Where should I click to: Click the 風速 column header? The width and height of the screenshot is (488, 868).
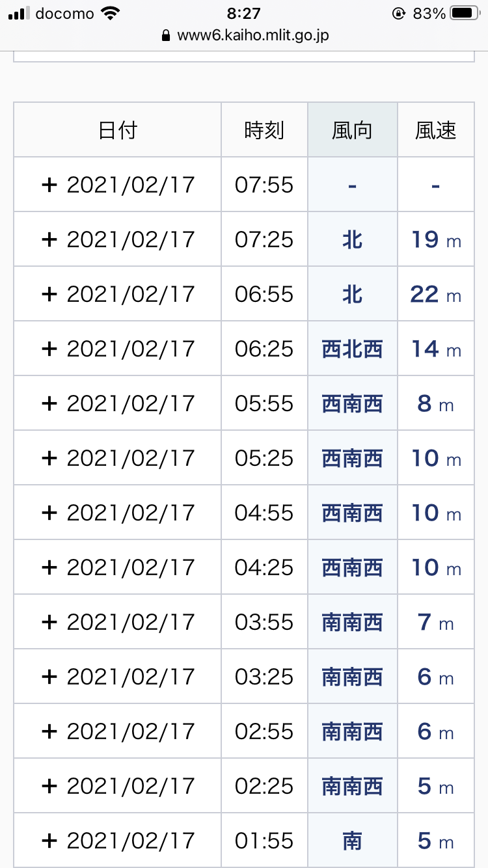(x=435, y=130)
